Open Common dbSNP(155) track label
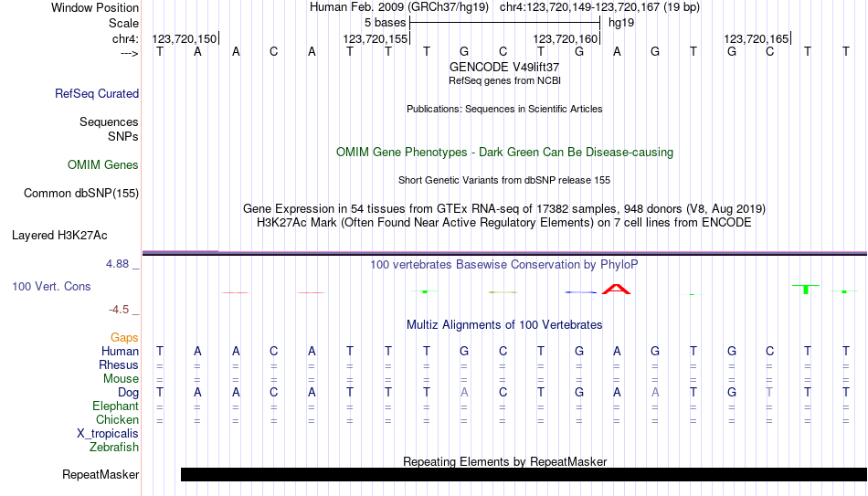The image size is (868, 496). (x=80, y=194)
